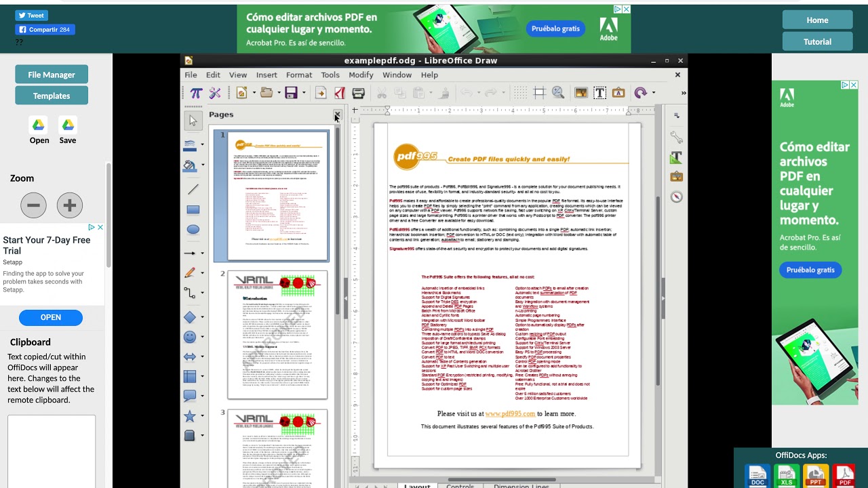Insert Image toolbar icon
Viewport: 868px width, 488px height.
tap(580, 93)
